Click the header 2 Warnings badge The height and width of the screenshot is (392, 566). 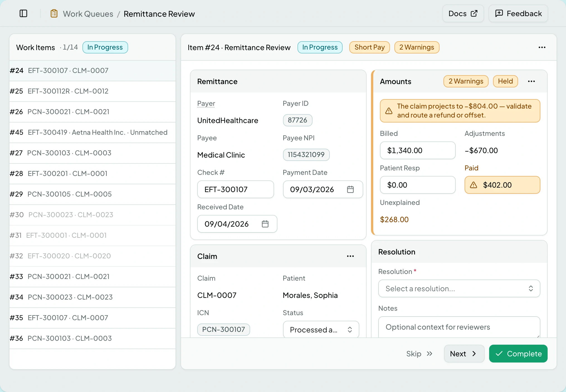coord(417,47)
